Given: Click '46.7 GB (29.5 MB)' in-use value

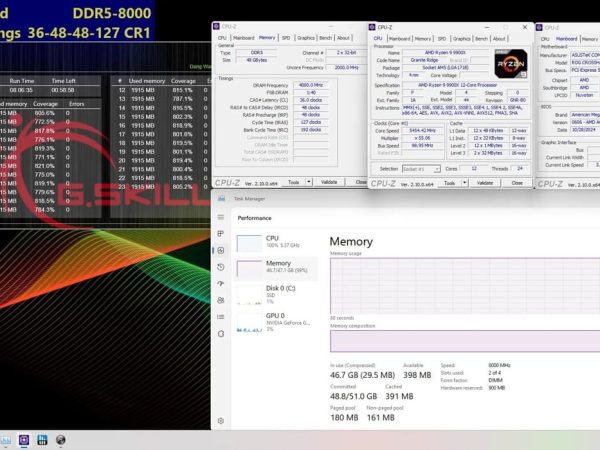Looking at the screenshot, I should [x=362, y=375].
